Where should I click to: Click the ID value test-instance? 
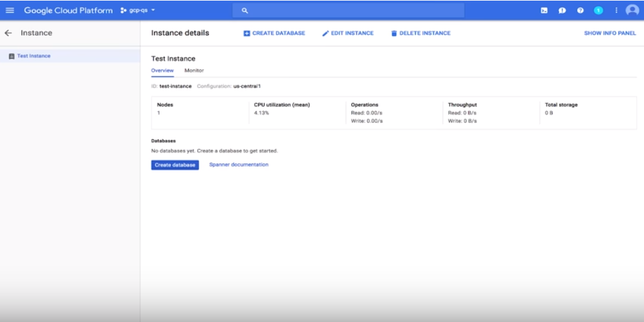click(176, 86)
